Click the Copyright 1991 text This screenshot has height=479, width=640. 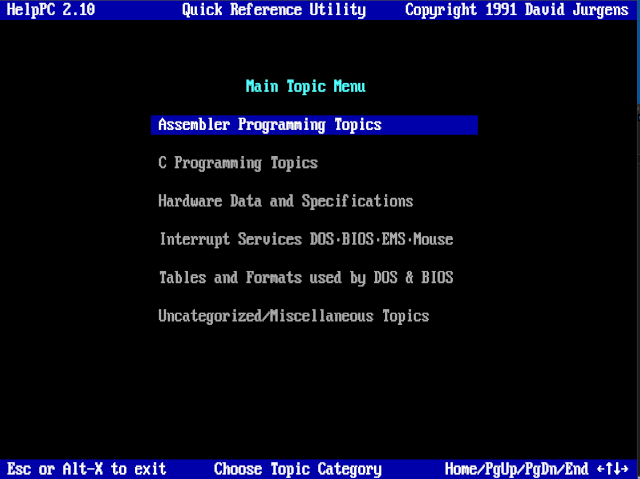(462, 10)
